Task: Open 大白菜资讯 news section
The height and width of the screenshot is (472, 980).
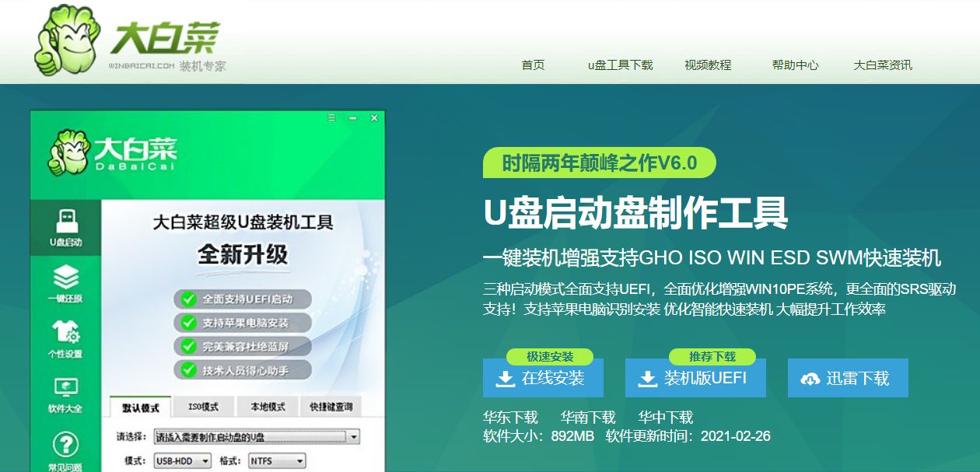Action: click(x=883, y=65)
